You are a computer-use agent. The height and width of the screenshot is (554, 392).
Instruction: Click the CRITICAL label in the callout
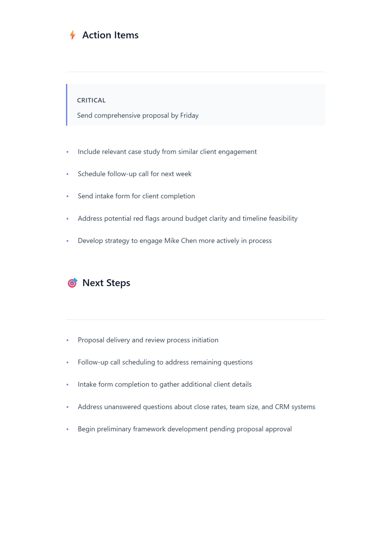point(91,100)
